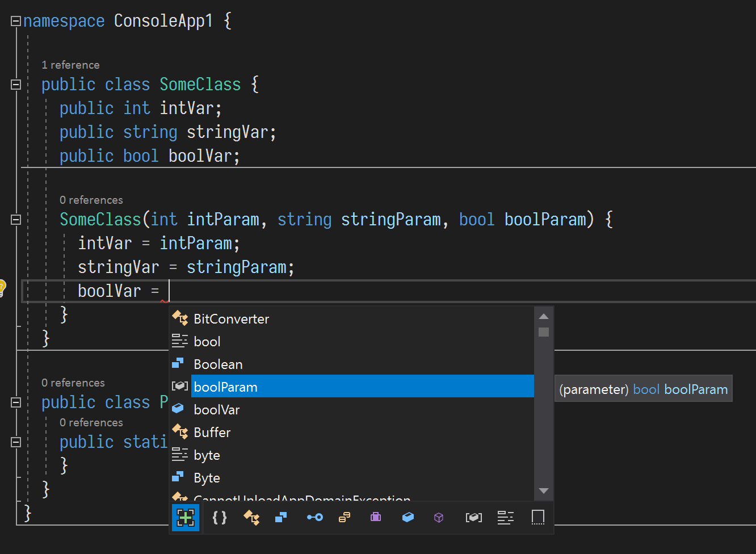Click "0 references" above the constructor
This screenshot has width=756, height=554.
(x=91, y=200)
